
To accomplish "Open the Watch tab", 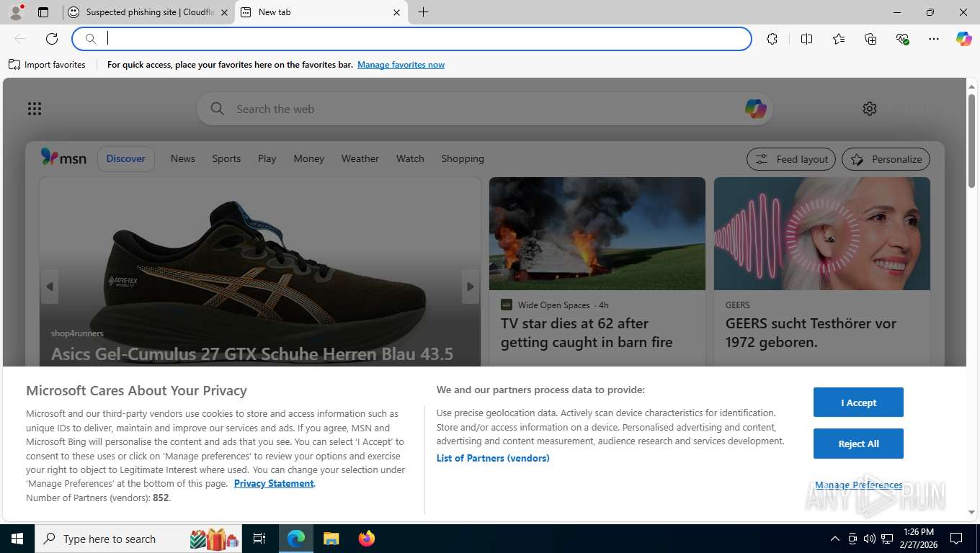I will (410, 158).
